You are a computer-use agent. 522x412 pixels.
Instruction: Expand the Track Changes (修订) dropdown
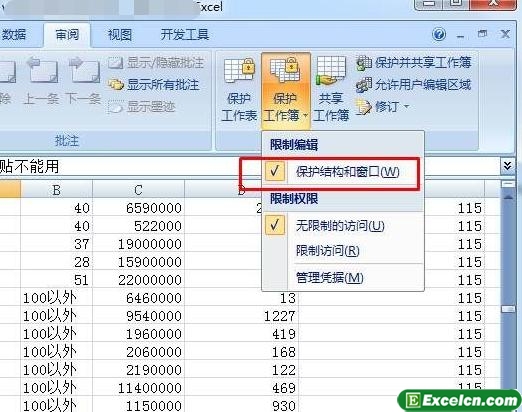click(x=382, y=107)
